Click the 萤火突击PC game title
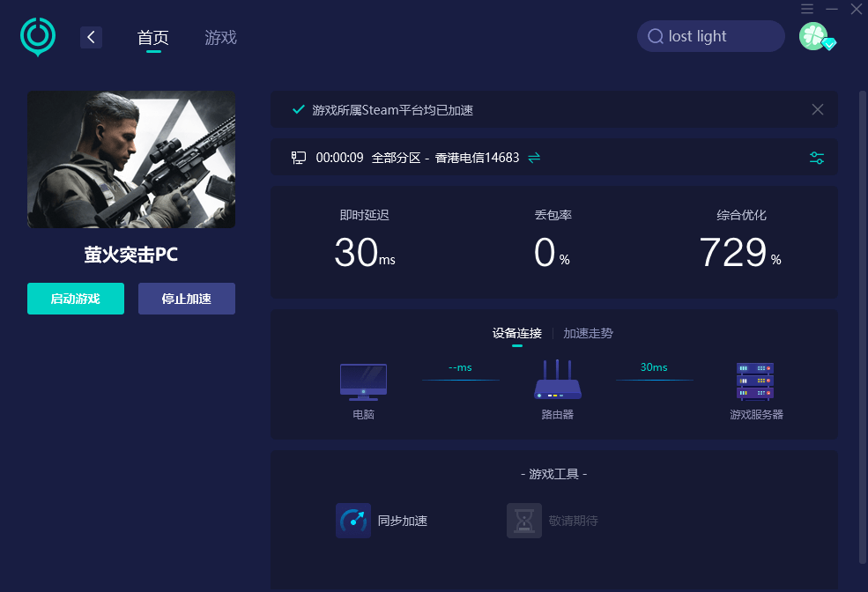The width and height of the screenshot is (868, 592). point(131,255)
